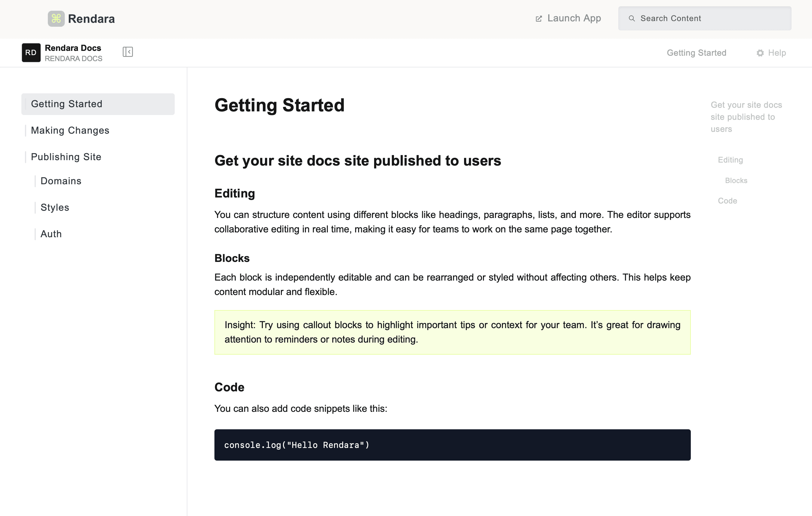This screenshot has height=516, width=812.
Task: Navigate to the Code section via TOC
Action: coord(727,200)
